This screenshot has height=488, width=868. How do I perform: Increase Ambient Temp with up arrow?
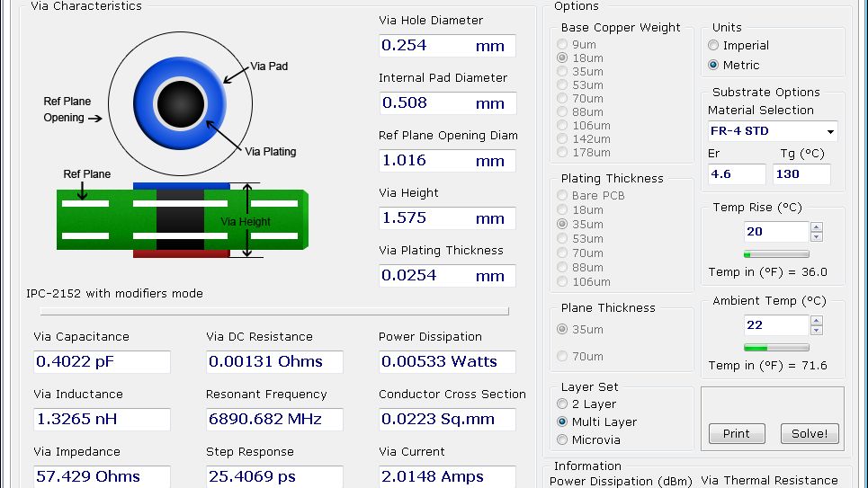click(x=817, y=321)
